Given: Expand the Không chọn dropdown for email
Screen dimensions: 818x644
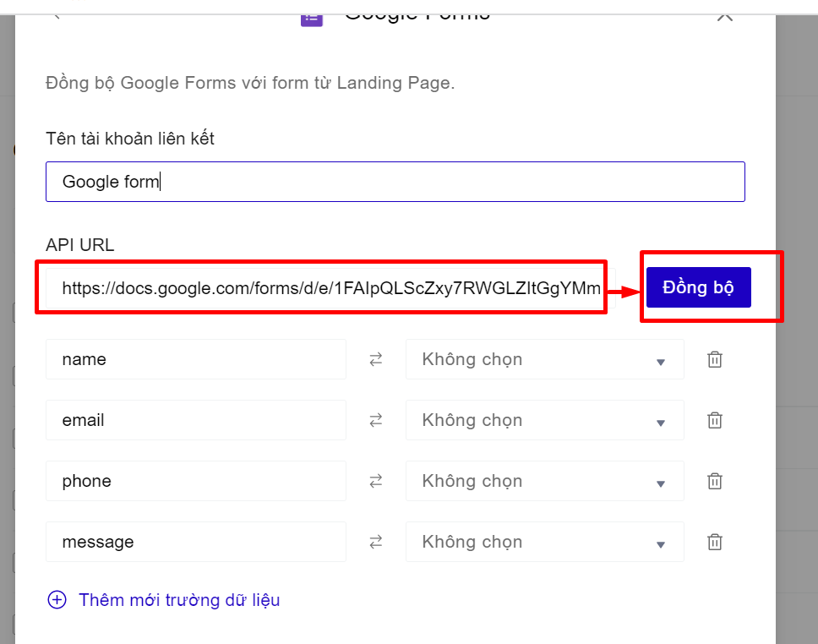Looking at the screenshot, I should (544, 420).
